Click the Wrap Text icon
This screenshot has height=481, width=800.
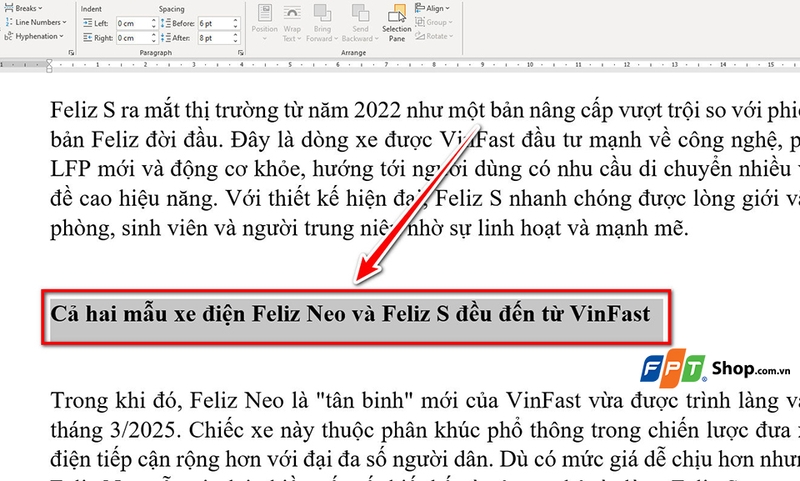(x=292, y=13)
